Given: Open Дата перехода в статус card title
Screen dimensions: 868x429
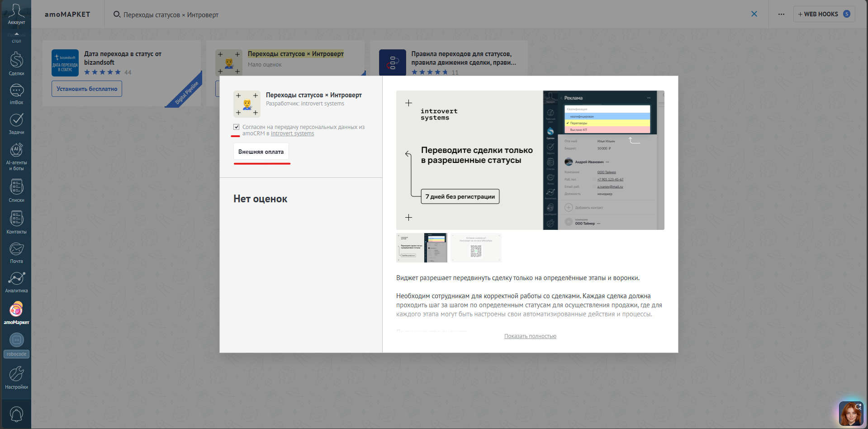Looking at the screenshot, I should [123, 58].
